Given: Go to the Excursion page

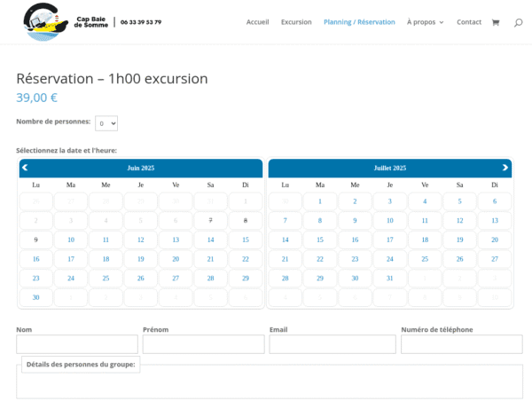Looking at the screenshot, I should (296, 22).
